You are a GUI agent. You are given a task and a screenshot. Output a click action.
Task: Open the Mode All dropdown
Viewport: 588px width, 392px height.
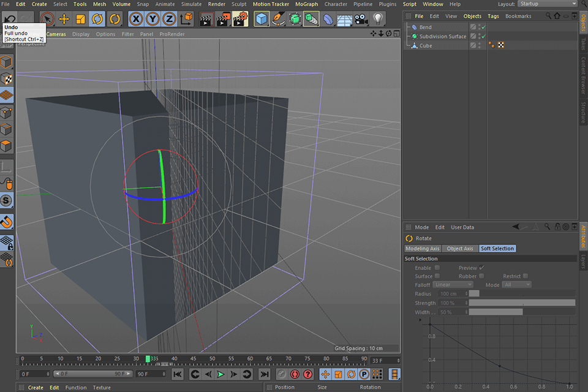(516, 285)
